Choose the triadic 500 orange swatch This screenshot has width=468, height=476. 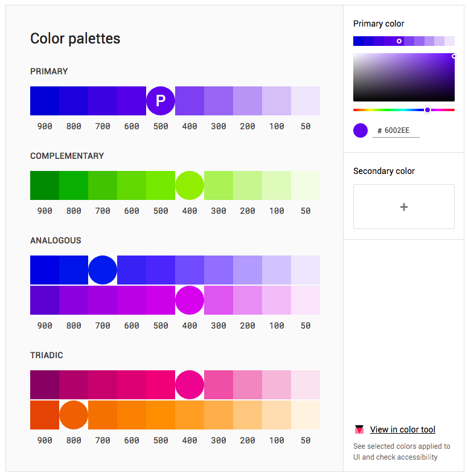pos(161,415)
